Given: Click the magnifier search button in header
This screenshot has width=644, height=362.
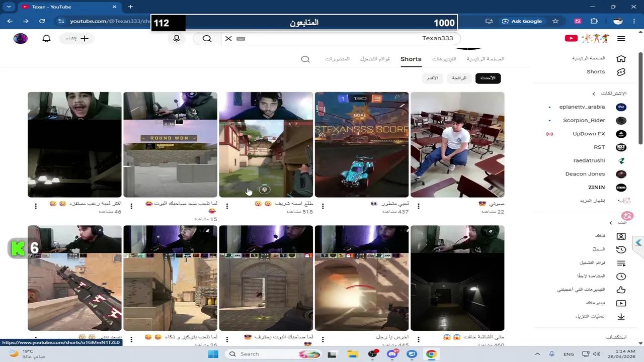Looking at the screenshot, I should [207, 39].
